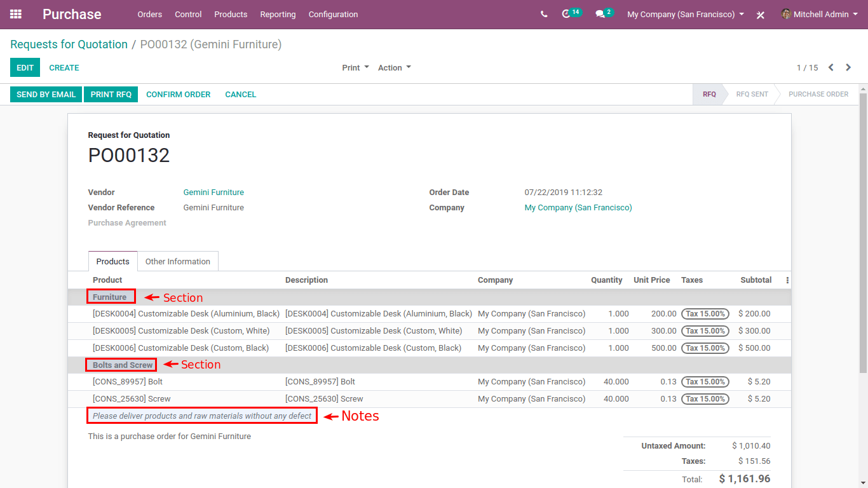Viewport: 868px width, 488px height.
Task: Click the Untaxed Amount $ 1,010.40 value
Action: [751, 446]
